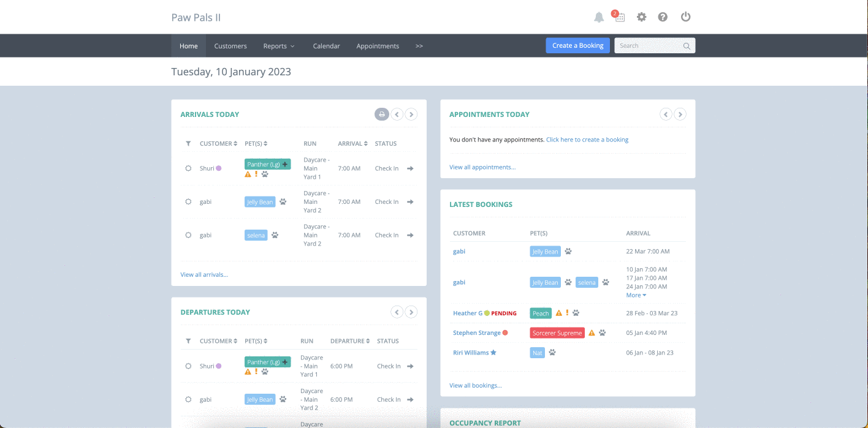The width and height of the screenshot is (868, 428).
Task: Open calendar icon with red badge
Action: [x=619, y=17]
